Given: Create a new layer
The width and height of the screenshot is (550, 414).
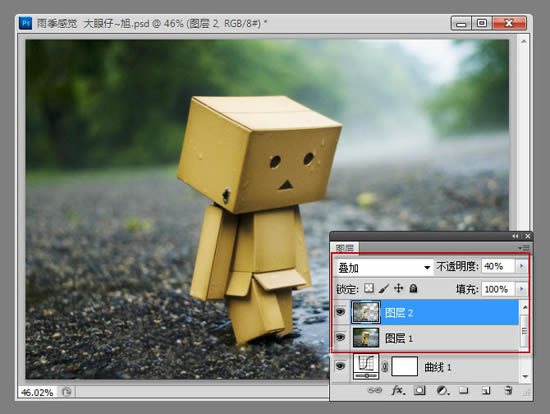Looking at the screenshot, I should [486, 390].
